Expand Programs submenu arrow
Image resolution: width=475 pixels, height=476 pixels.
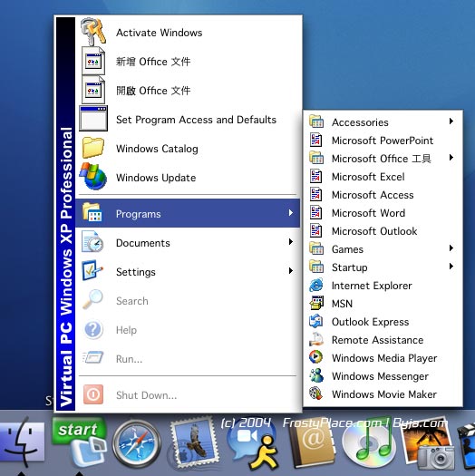(x=290, y=213)
